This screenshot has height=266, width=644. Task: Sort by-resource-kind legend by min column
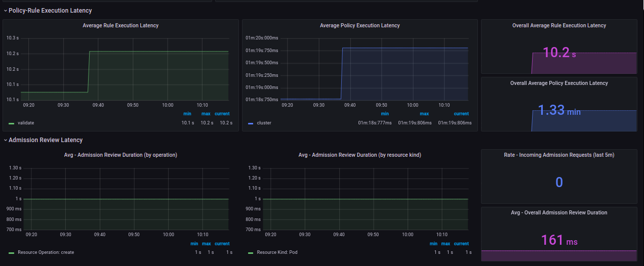pos(434,243)
